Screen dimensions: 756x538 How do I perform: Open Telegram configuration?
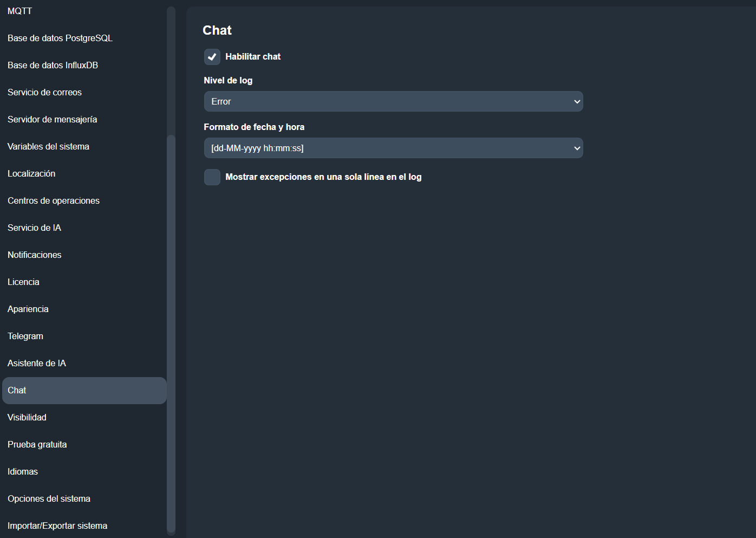tap(25, 336)
